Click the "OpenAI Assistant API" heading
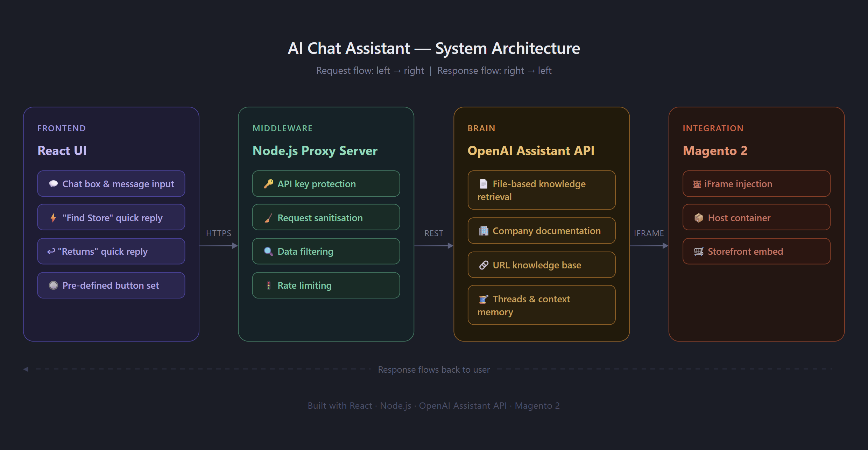The image size is (868, 450). 531,151
